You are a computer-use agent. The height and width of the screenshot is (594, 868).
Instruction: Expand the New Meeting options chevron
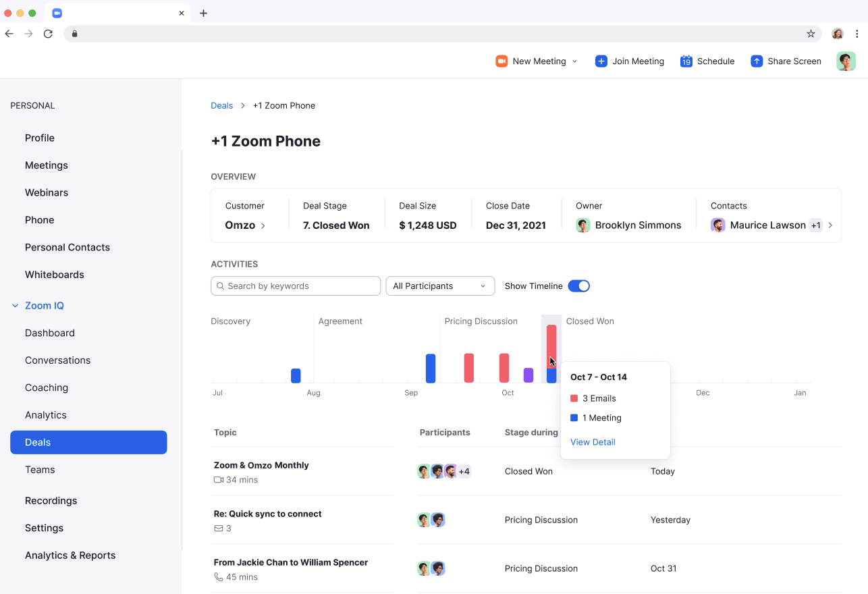574,61
